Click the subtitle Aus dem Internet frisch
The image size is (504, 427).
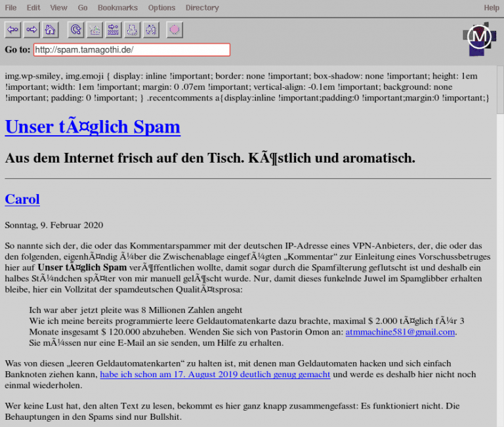[210, 158]
